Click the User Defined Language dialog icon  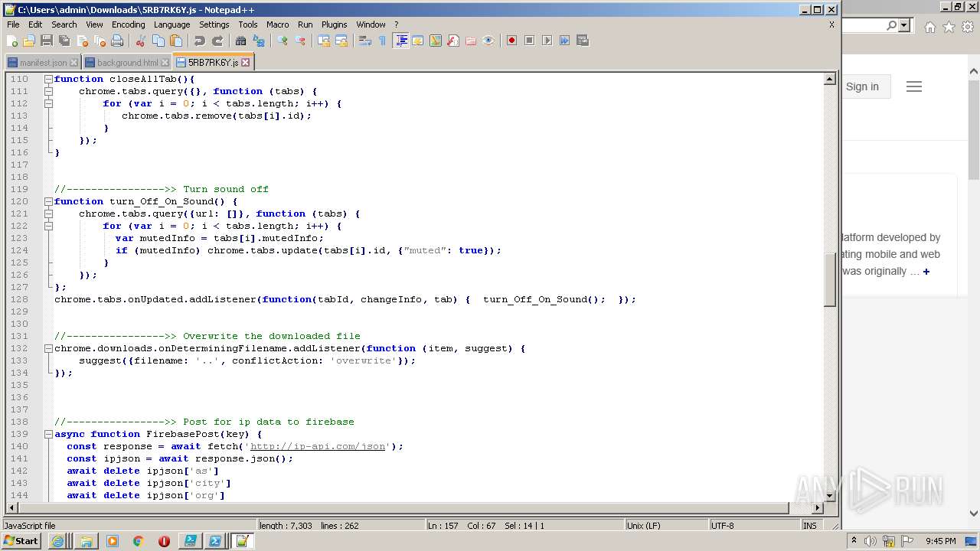click(x=418, y=41)
